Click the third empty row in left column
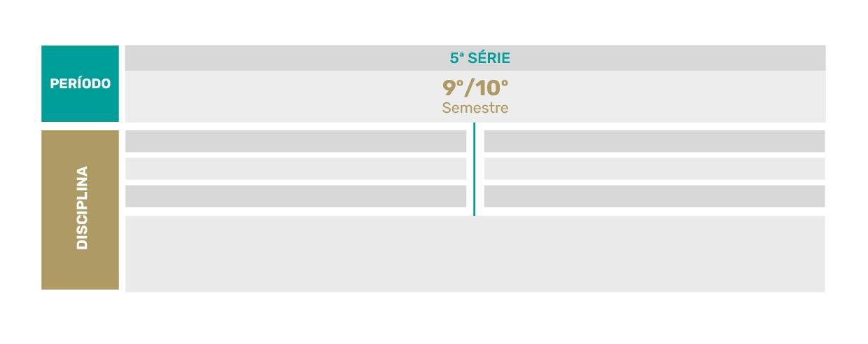This screenshot has width=868, height=344. [x=296, y=196]
